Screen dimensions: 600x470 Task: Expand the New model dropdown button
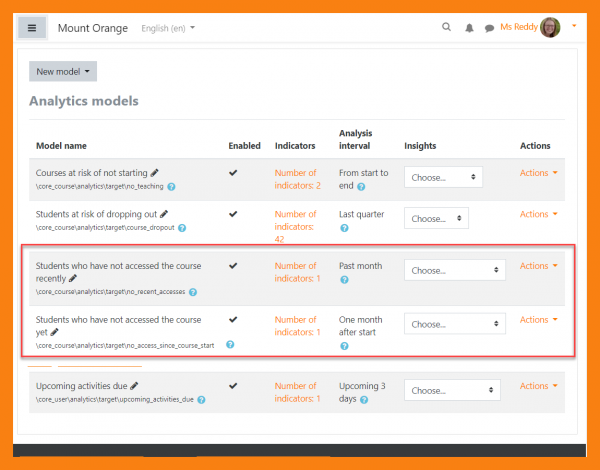(x=63, y=72)
